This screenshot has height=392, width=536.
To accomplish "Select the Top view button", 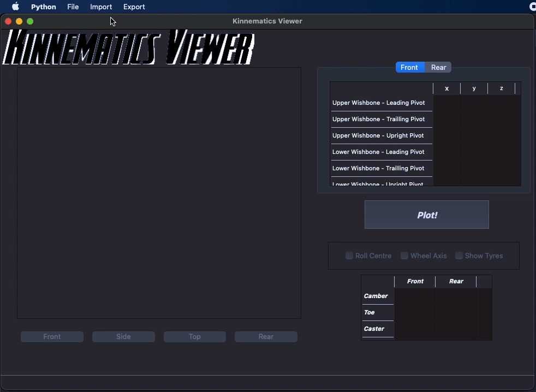I will [x=194, y=336].
